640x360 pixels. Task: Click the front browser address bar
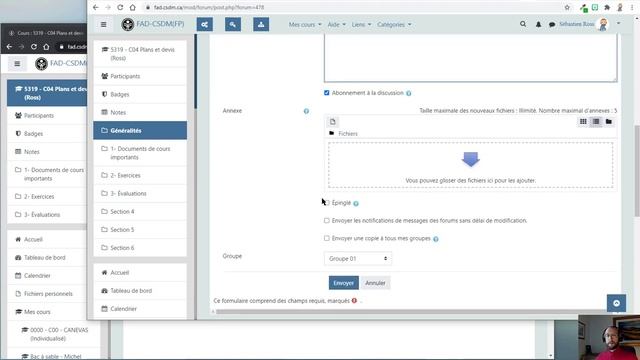351,7
